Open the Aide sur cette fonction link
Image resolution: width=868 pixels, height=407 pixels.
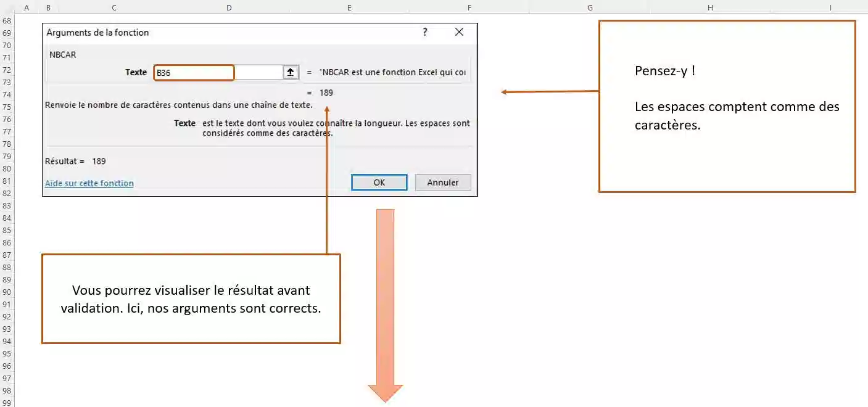[x=89, y=183]
